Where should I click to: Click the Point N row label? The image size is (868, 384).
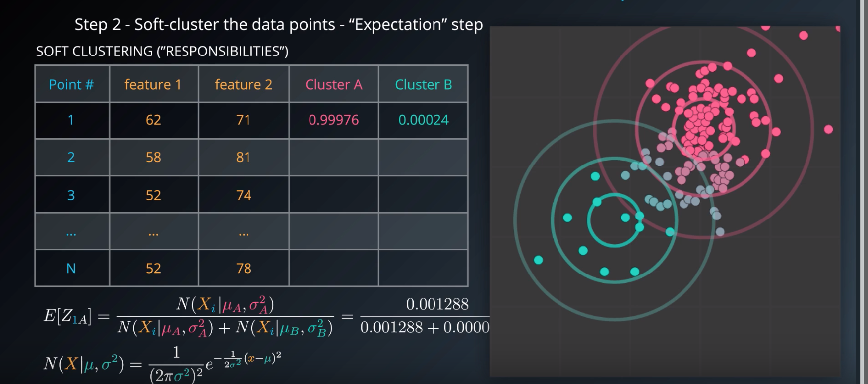[x=71, y=269]
